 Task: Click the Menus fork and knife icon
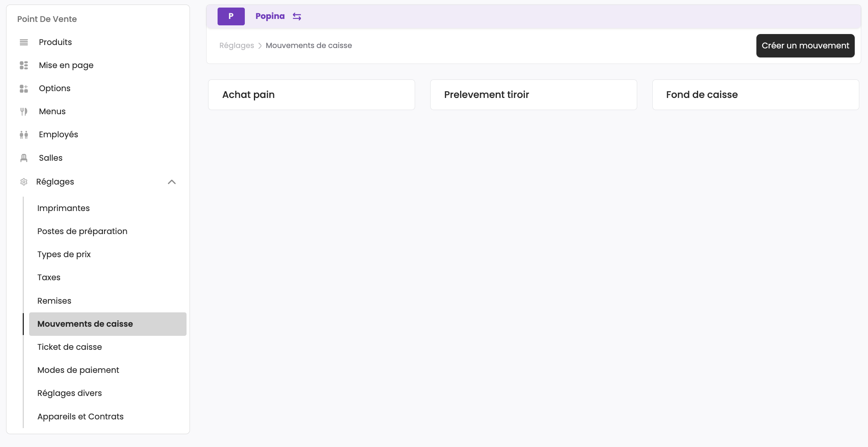coord(24,112)
